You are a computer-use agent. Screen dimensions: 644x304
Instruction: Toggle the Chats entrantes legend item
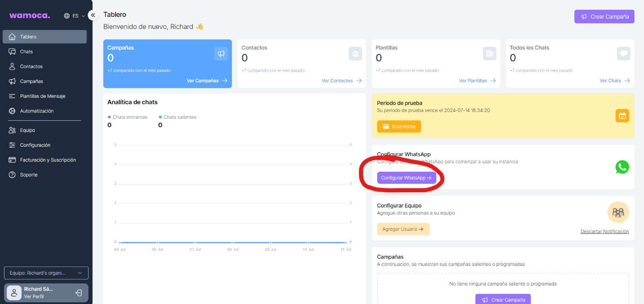point(128,117)
